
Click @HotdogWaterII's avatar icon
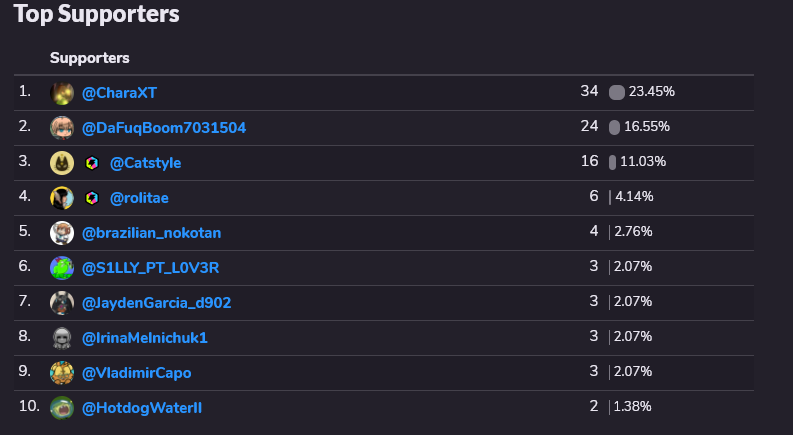point(62,408)
